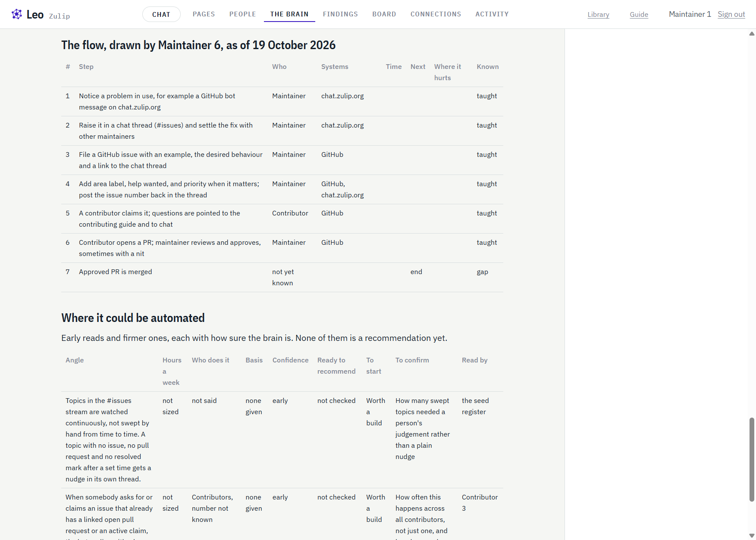
Task: Click the scrollbar down arrow
Action: point(752,536)
